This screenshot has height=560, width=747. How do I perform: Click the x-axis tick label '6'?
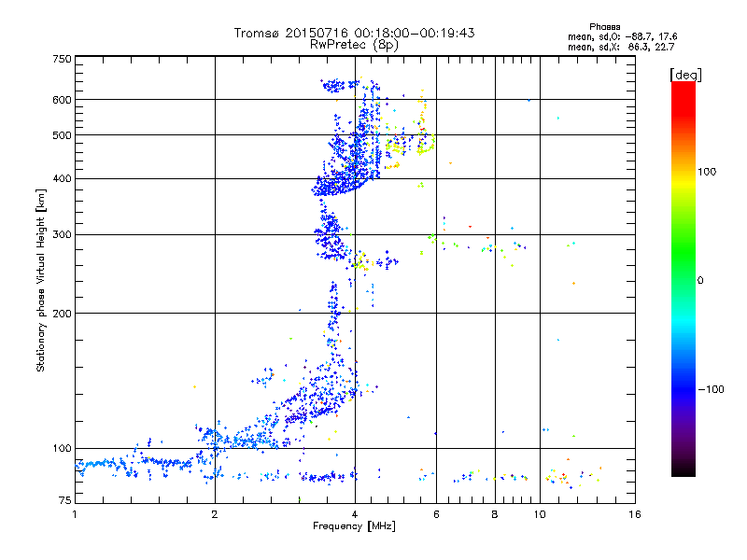[436, 514]
